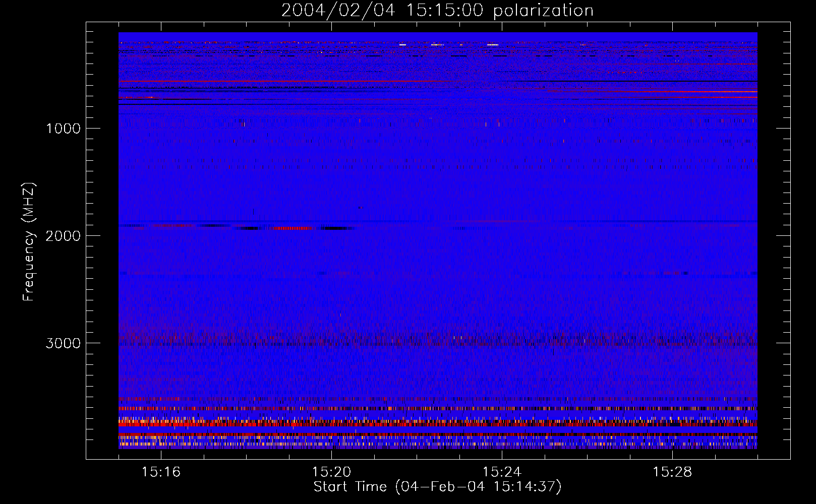This screenshot has height=504, width=816.
Task: Click the 'Frequency (MHZ)' y-axis label
Action: tap(29, 242)
